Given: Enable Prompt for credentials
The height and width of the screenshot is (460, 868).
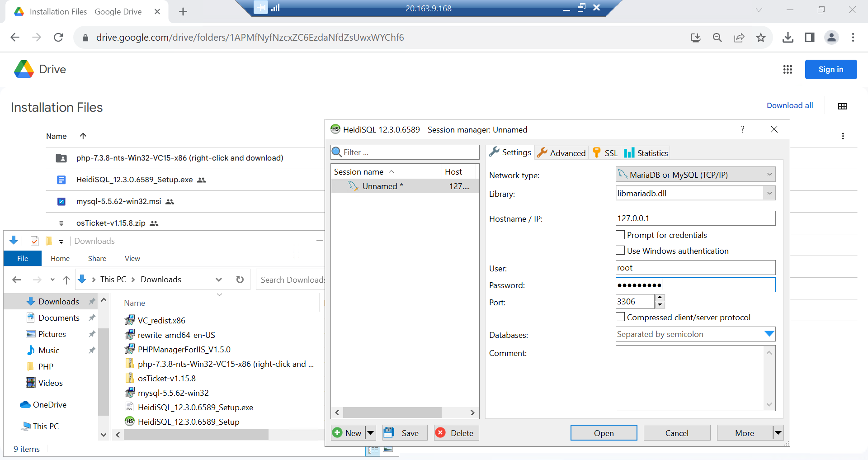Looking at the screenshot, I should 620,235.
